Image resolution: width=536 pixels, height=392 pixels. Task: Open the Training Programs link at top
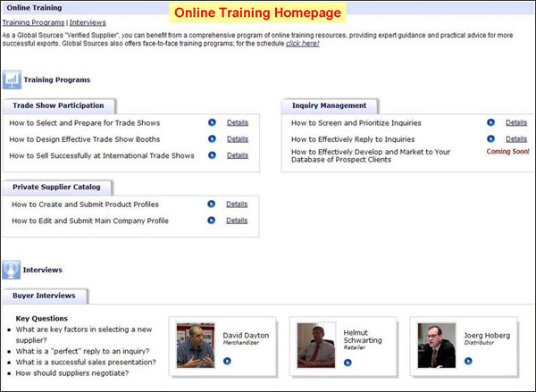click(33, 21)
